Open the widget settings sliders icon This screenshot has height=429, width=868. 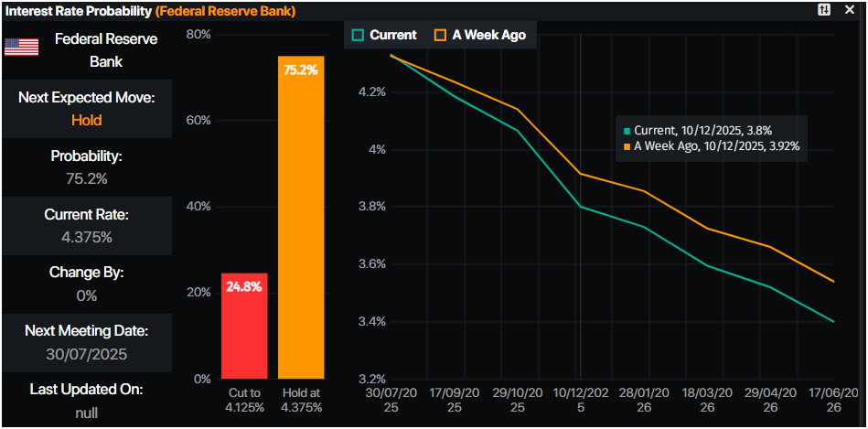click(x=824, y=10)
